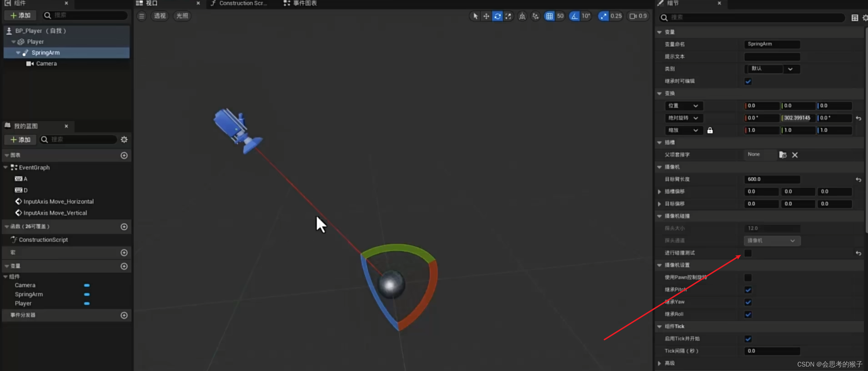Viewport: 868px width, 371px height.
Task: Click the 添加 button in blueprints panel
Action: [x=20, y=139]
